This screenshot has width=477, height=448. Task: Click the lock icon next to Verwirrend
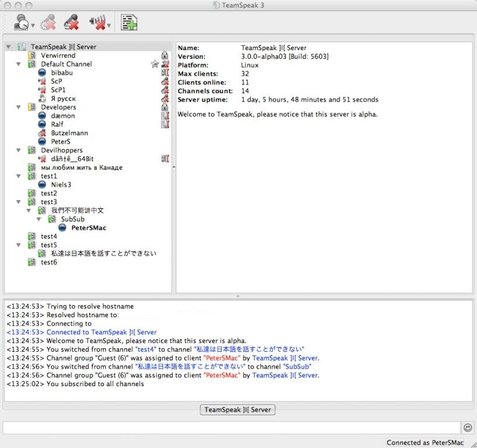[x=165, y=55]
